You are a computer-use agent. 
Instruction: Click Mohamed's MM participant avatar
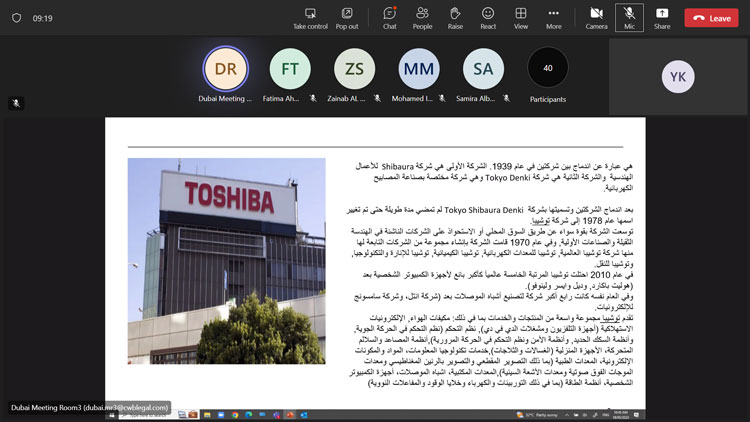coord(418,68)
